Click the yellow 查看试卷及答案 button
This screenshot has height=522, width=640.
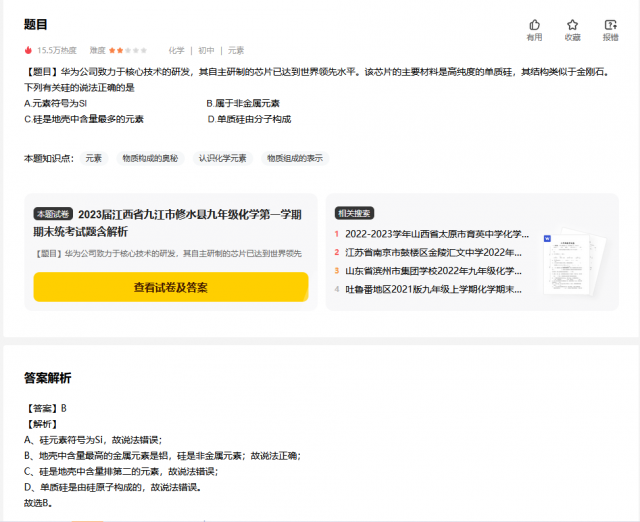click(171, 287)
